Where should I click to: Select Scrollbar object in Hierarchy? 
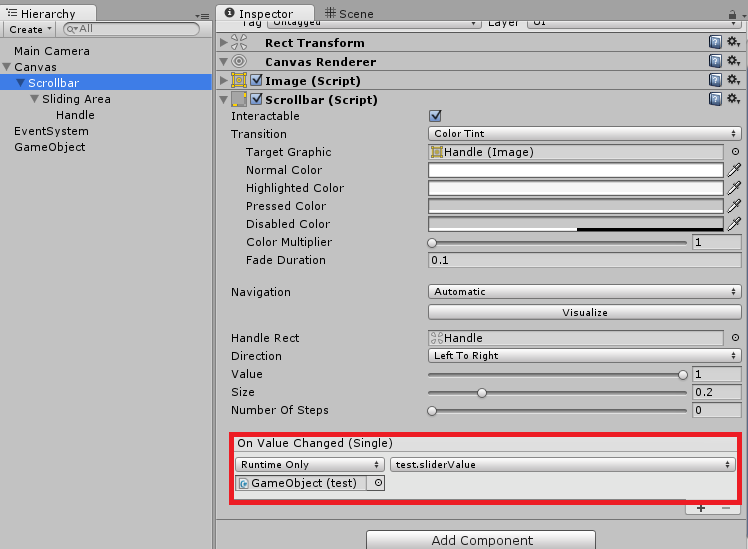coord(53,83)
